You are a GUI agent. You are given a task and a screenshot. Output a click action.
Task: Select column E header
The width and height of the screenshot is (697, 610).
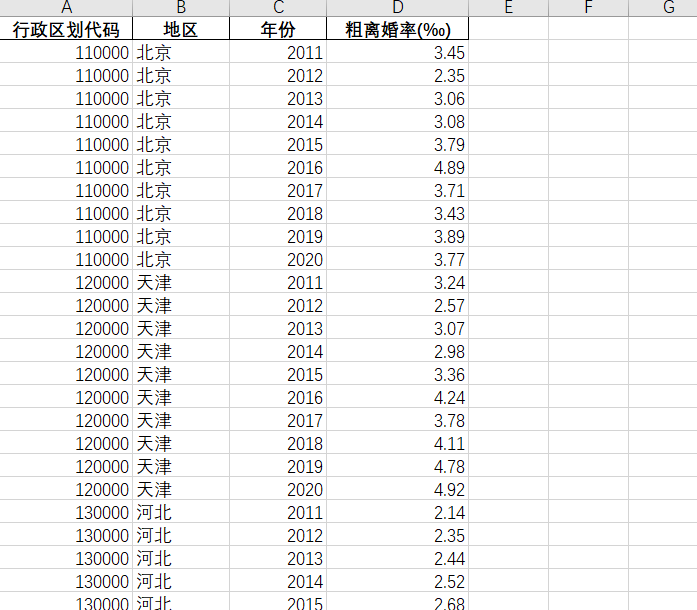(509, 8)
